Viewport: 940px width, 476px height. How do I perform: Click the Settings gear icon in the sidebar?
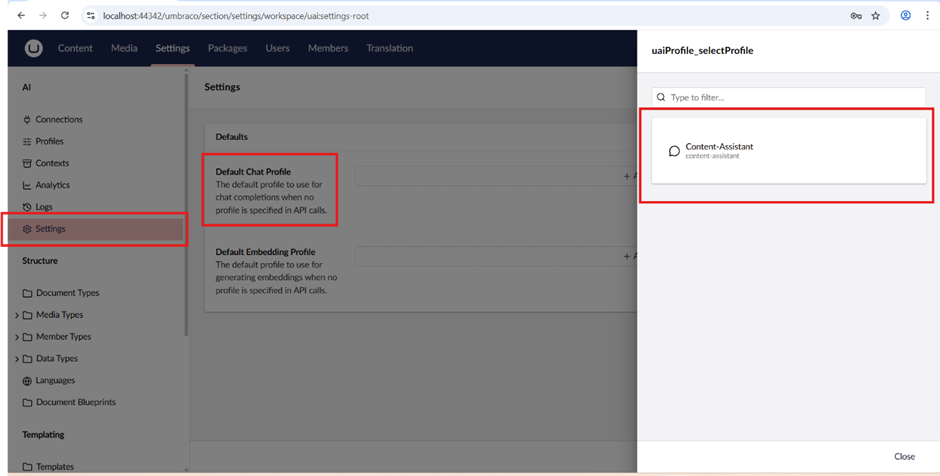(x=27, y=229)
